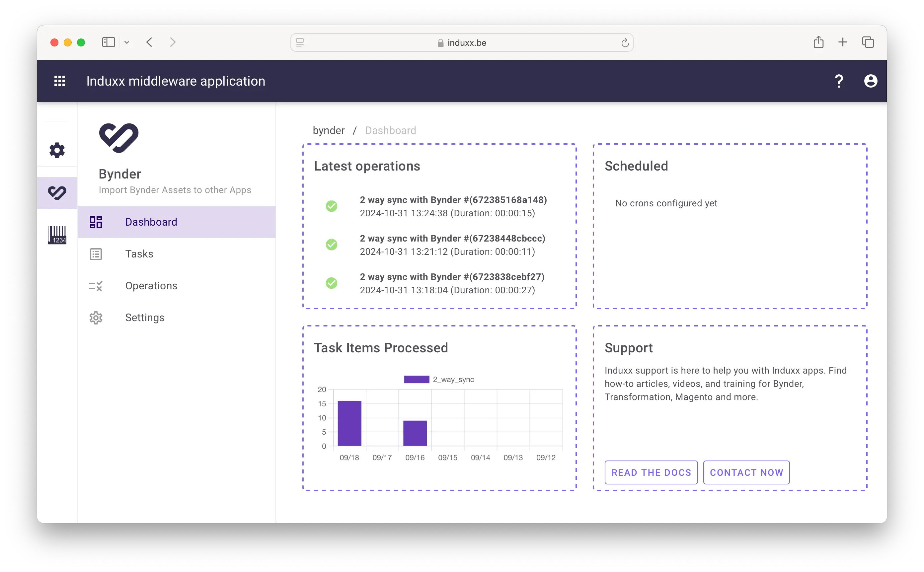This screenshot has width=924, height=572.
Task: Open the barcode 1234 app icon
Action: click(x=57, y=235)
